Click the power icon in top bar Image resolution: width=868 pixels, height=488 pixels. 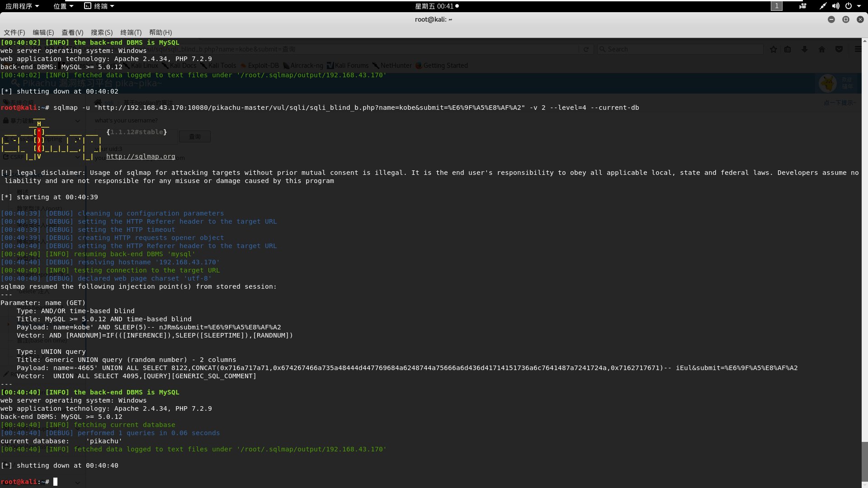(849, 6)
